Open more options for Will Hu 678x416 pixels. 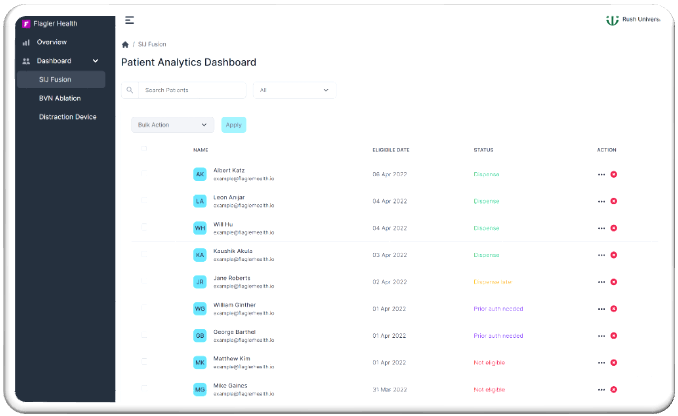coord(601,228)
